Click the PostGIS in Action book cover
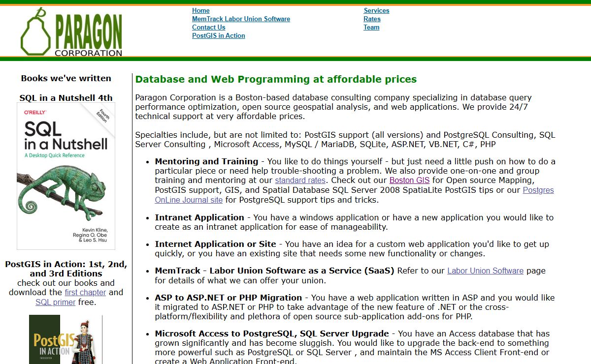This screenshot has width=591, height=364. point(66,339)
